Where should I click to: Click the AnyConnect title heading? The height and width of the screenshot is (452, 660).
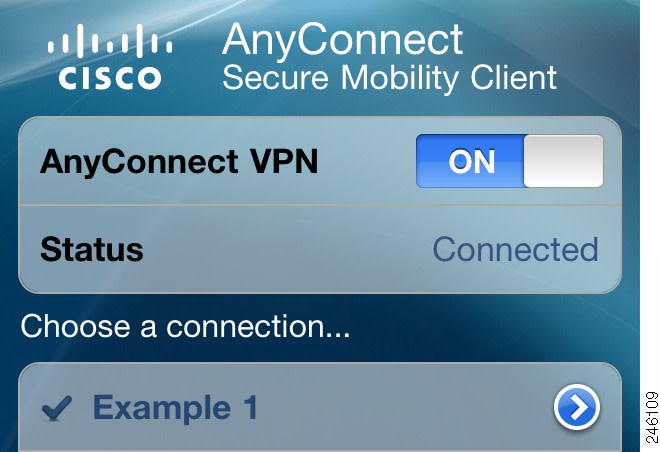[x=343, y=41]
